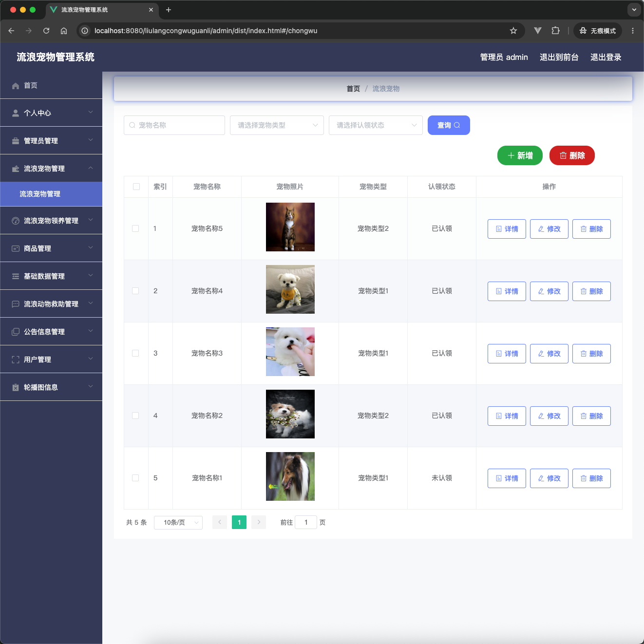Open 详情 for 宠物名称5
Viewport: 644px width, 644px height.
coord(507,229)
